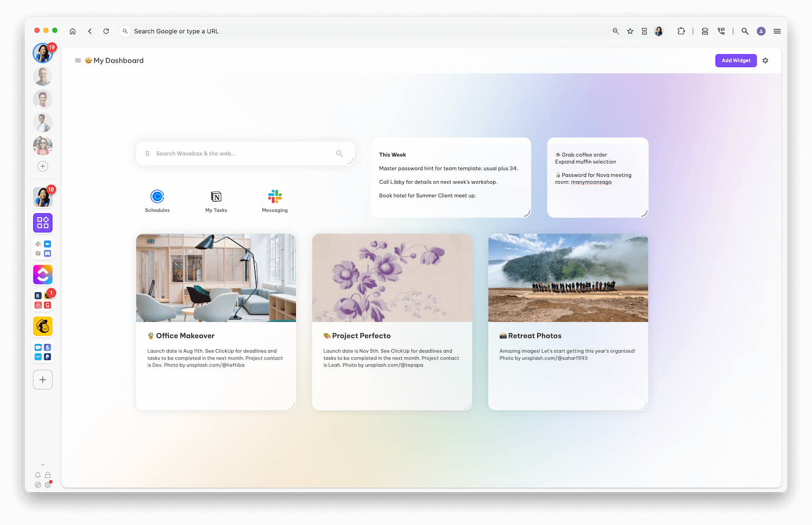
Task: Click the lock icon at sidebar bottom
Action: (x=48, y=475)
